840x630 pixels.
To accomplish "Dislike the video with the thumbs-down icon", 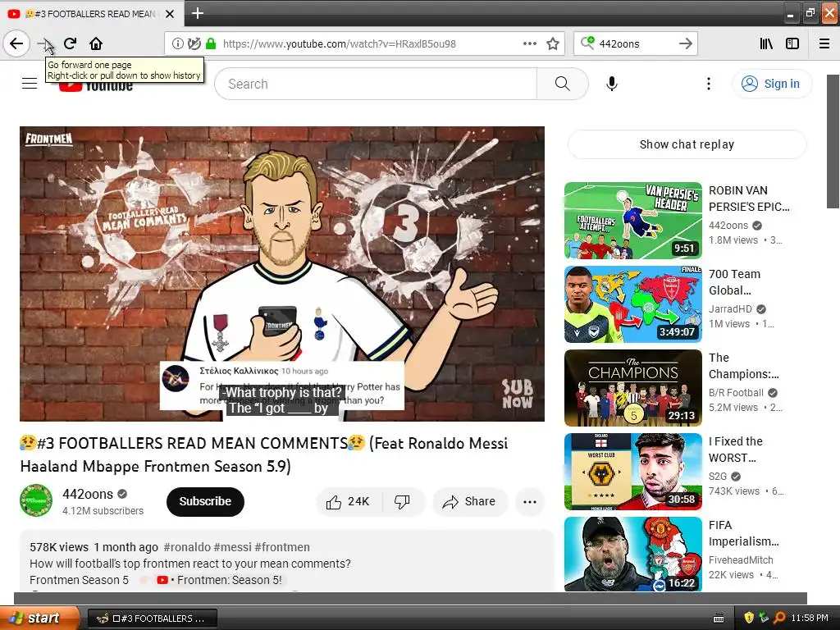I will pyautogui.click(x=404, y=501).
